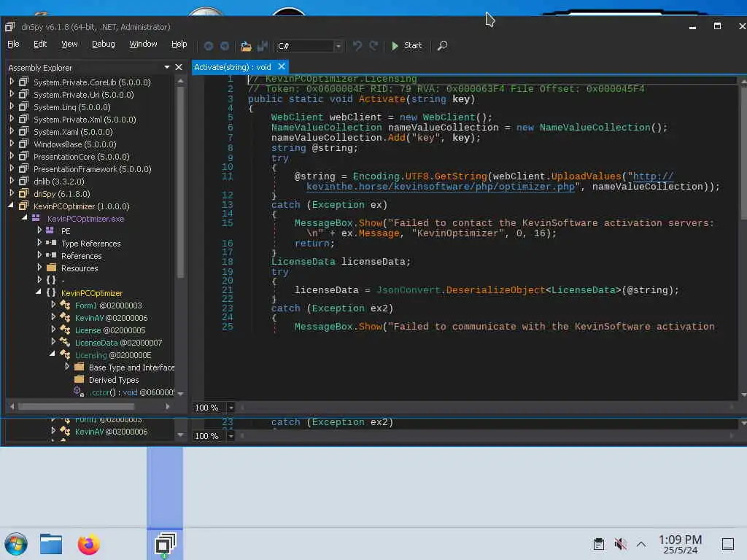Click the Base Type and Interfaces folder icon

[x=80, y=367]
